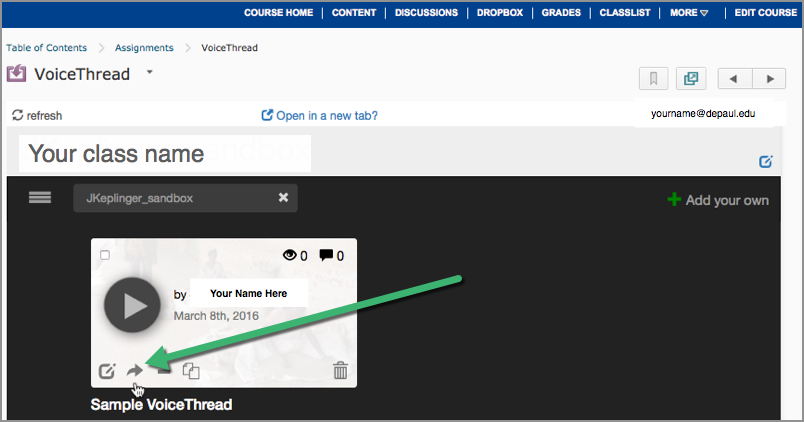Click the eye views count icon

tap(290, 255)
